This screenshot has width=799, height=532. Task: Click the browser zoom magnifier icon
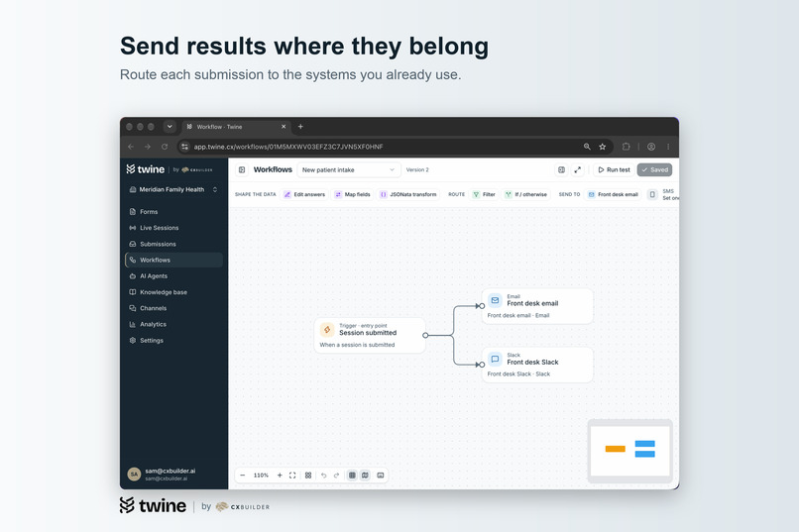[587, 147]
